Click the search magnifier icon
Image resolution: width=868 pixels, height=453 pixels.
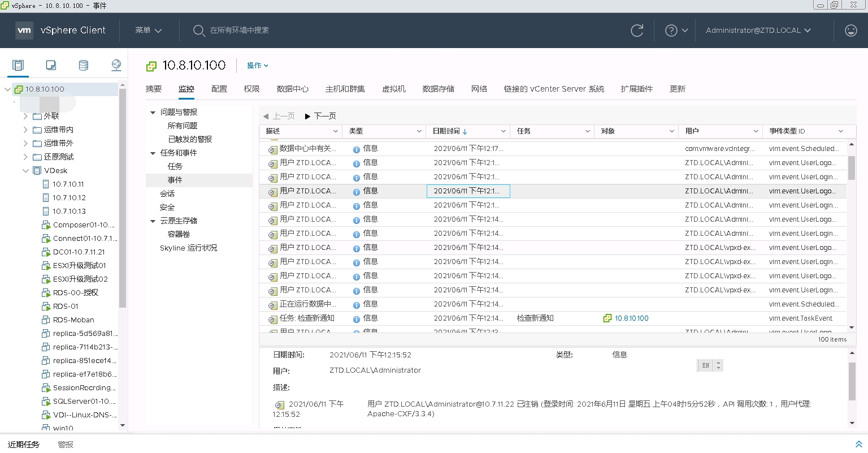(x=199, y=31)
